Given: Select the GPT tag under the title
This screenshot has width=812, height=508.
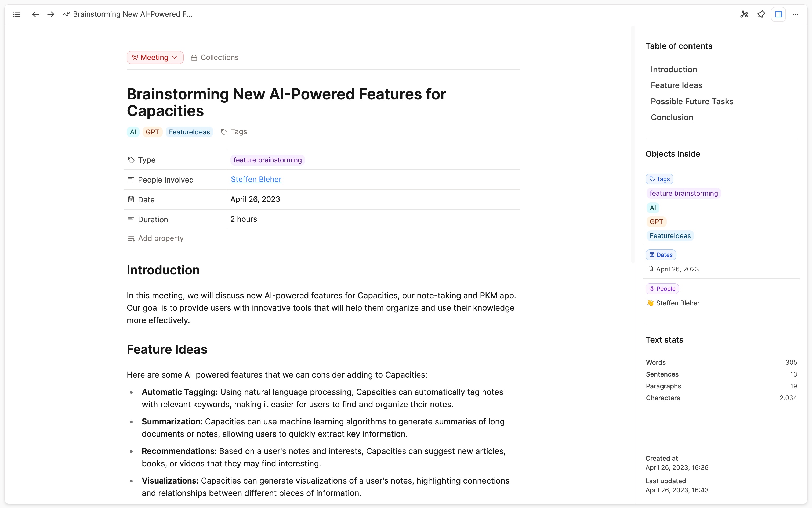Looking at the screenshot, I should click(x=152, y=132).
